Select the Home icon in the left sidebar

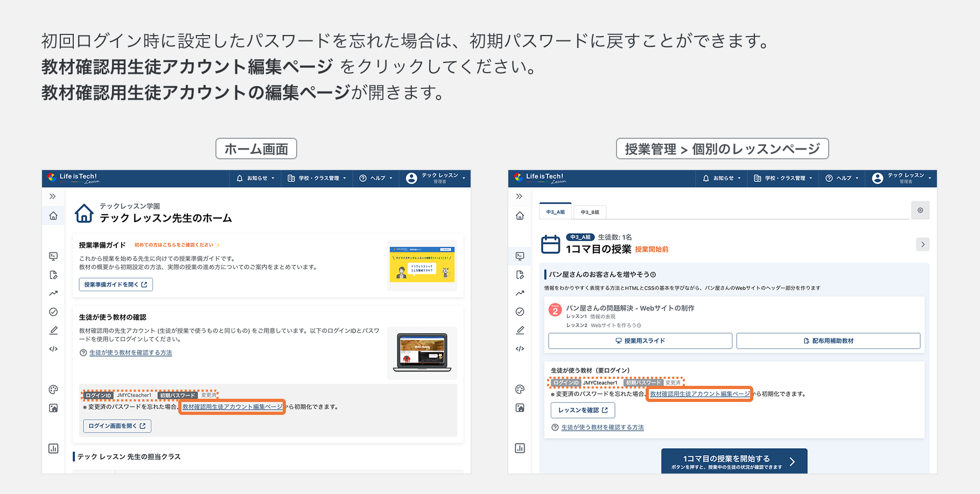pos(53,216)
